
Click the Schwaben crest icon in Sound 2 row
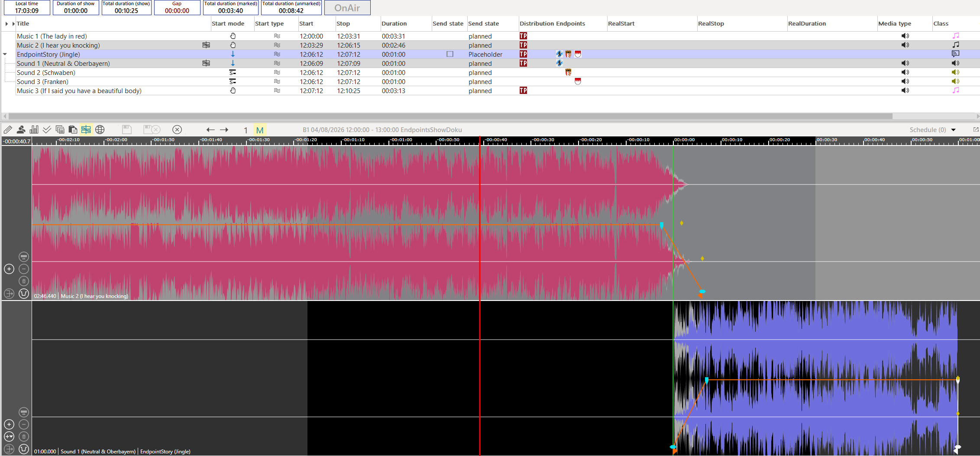click(x=568, y=72)
